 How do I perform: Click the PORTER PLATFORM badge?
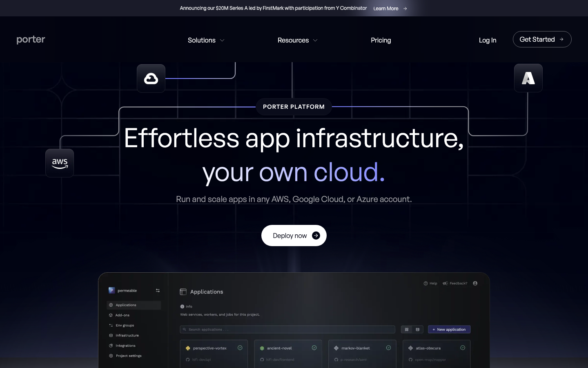tap(294, 107)
